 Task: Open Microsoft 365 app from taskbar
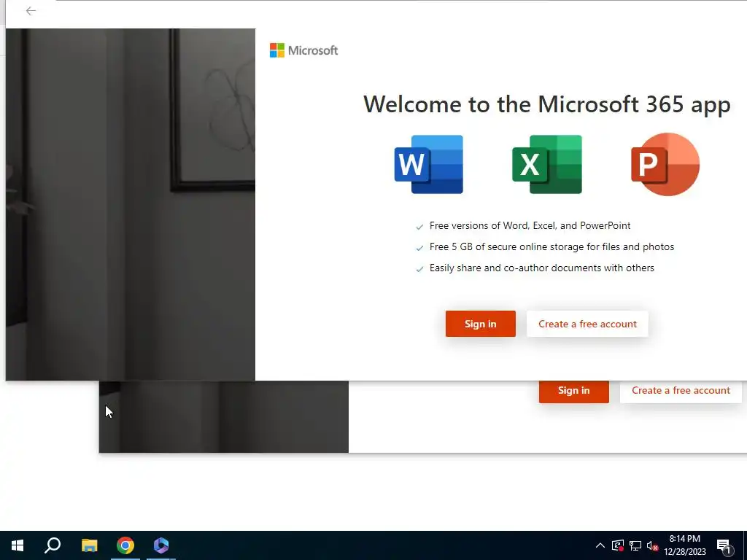161,545
